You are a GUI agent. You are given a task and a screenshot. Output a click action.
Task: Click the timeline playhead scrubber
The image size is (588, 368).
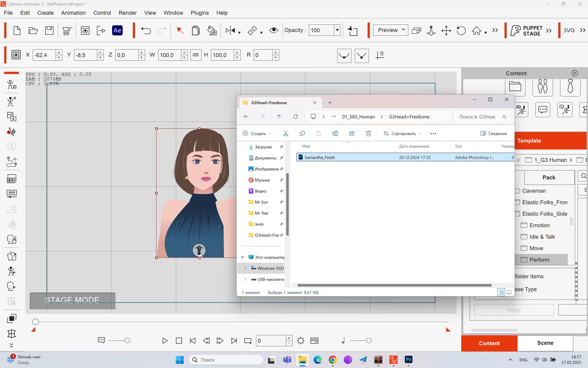tap(36, 322)
